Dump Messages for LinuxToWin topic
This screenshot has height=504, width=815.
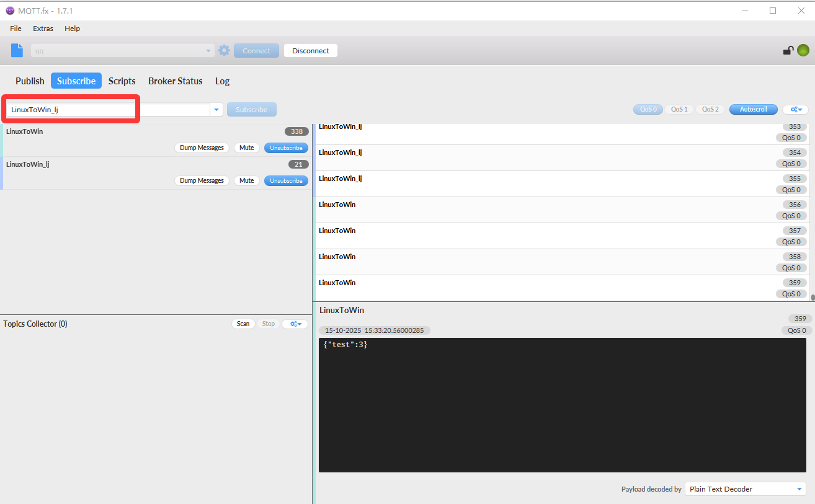202,148
